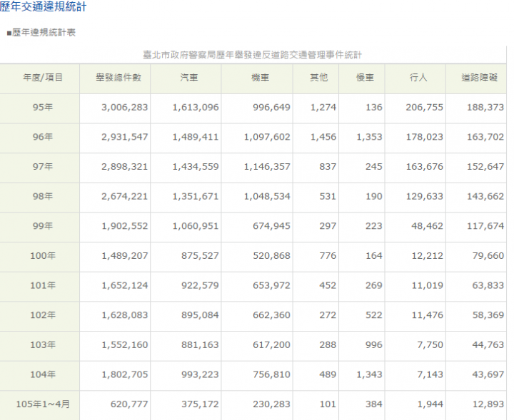Click total value 1,552,160 for 103年
The image size is (514, 420).
coord(124,344)
